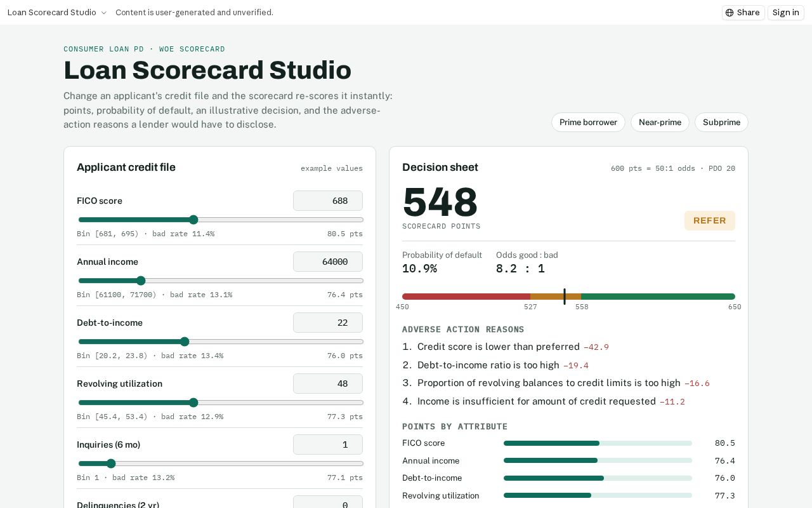
Task: Click the Revolving utilization bar in Points by attribute
Action: [x=598, y=495]
